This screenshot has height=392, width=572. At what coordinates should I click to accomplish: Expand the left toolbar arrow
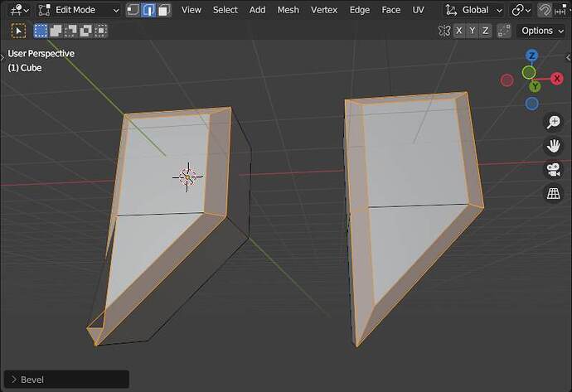[x=2, y=57]
